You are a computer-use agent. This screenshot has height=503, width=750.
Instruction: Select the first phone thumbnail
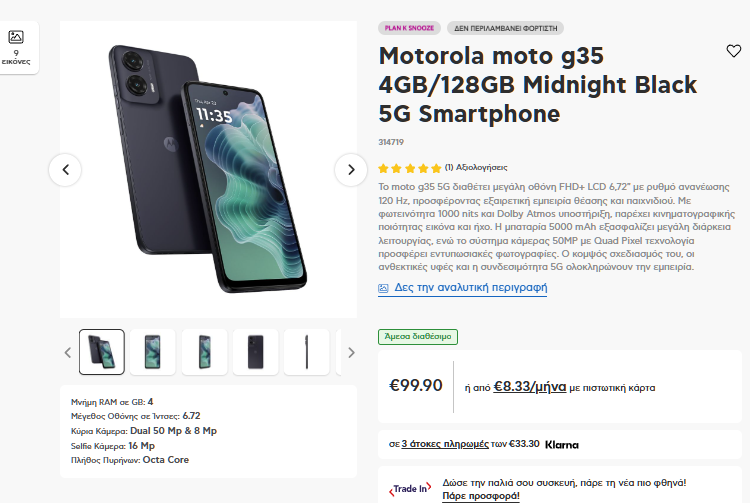pos(102,352)
